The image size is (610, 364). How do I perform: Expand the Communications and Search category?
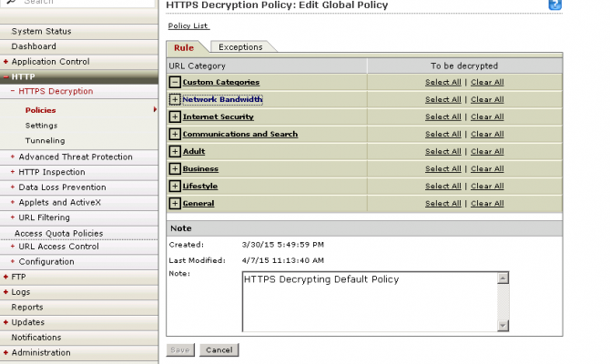(175, 134)
